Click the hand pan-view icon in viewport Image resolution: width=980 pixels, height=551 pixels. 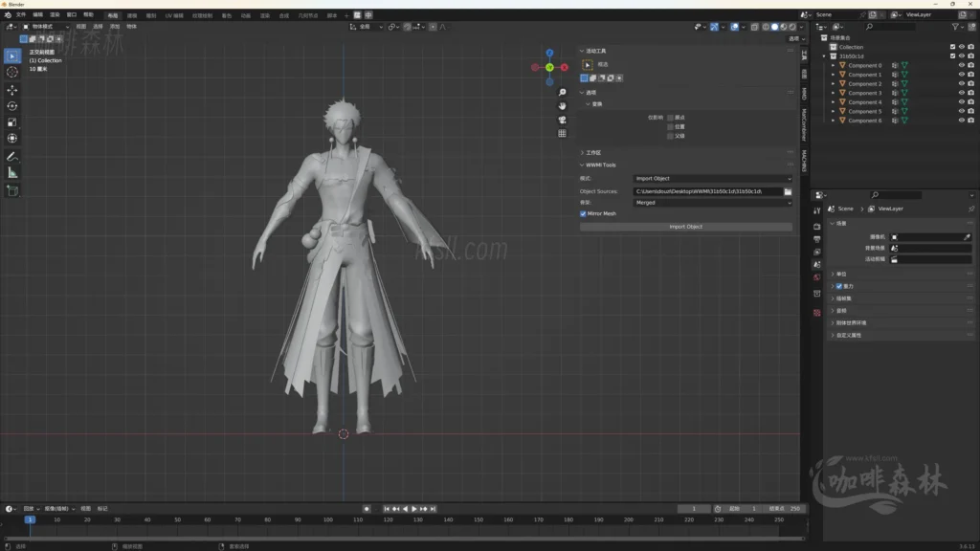coord(562,106)
